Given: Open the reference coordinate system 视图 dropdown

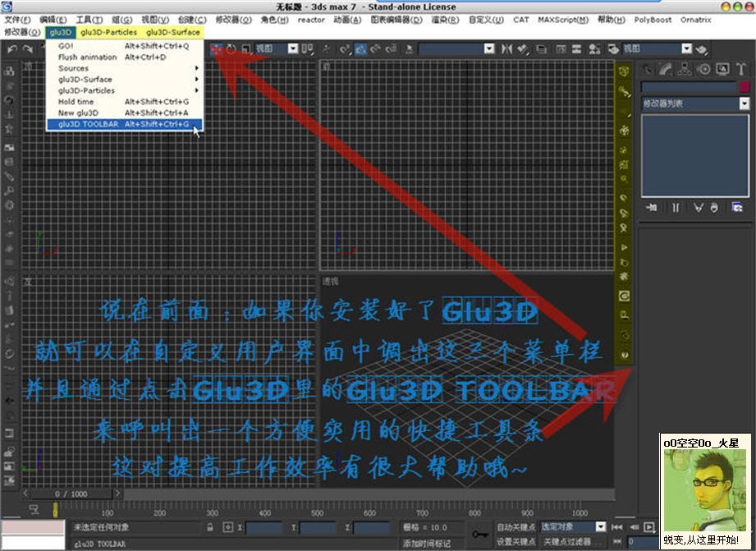Looking at the screenshot, I should 277,48.
